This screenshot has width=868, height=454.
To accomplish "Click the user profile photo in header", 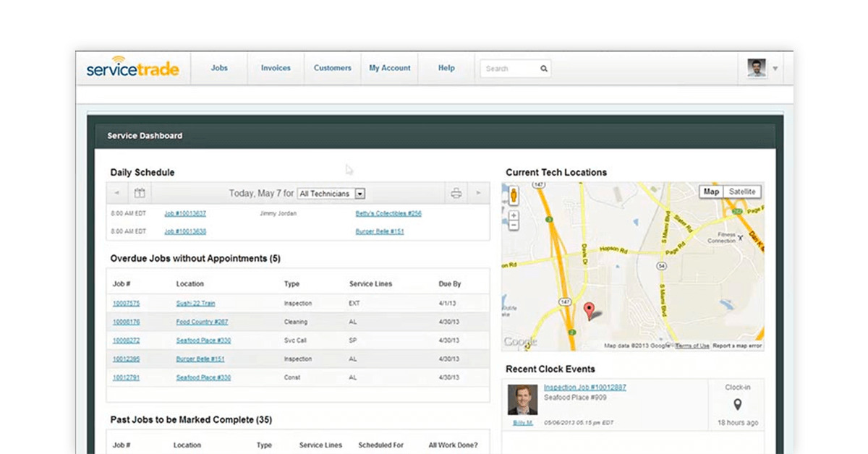I will point(757,68).
